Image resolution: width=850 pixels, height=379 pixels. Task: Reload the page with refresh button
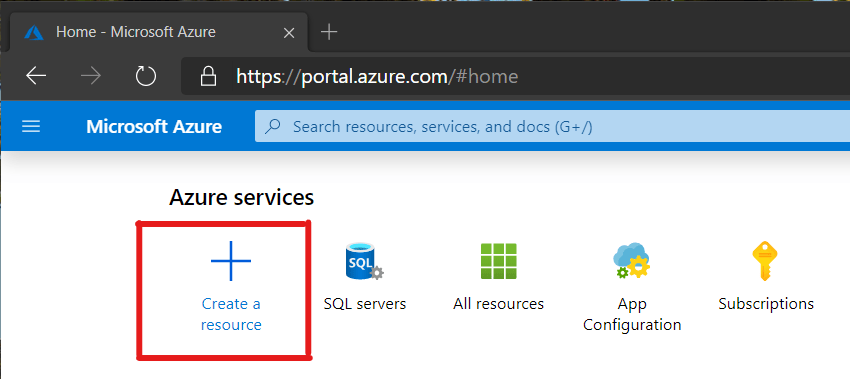click(x=145, y=76)
